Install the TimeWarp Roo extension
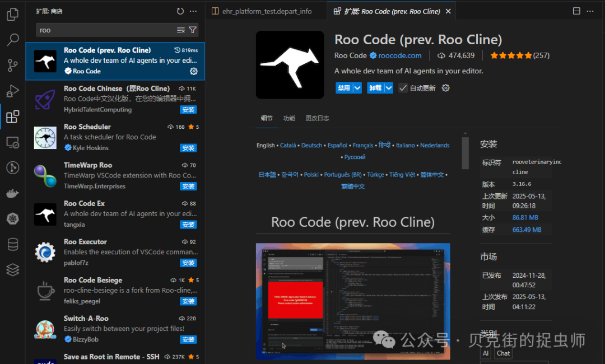Screen dimensions: 605x364 pos(188,186)
